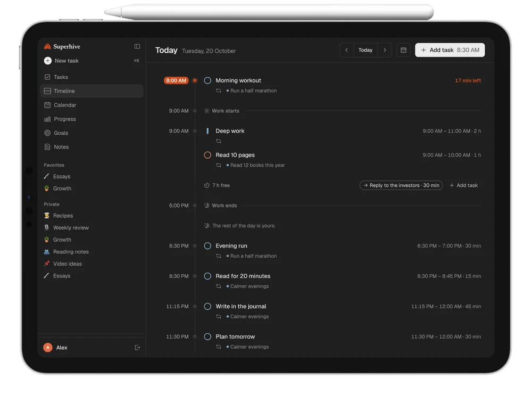
Task: Schedule Reply to the investors suggestion
Action: (401, 185)
